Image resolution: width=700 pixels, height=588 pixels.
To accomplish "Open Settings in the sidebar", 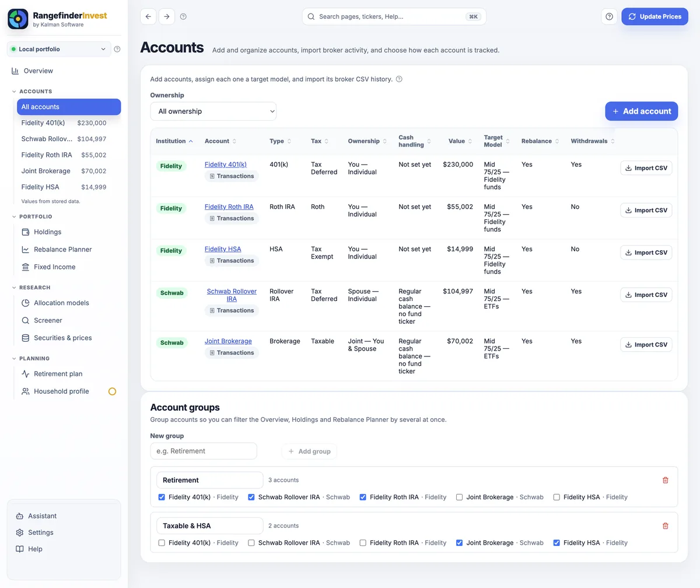I will tap(64, 533).
